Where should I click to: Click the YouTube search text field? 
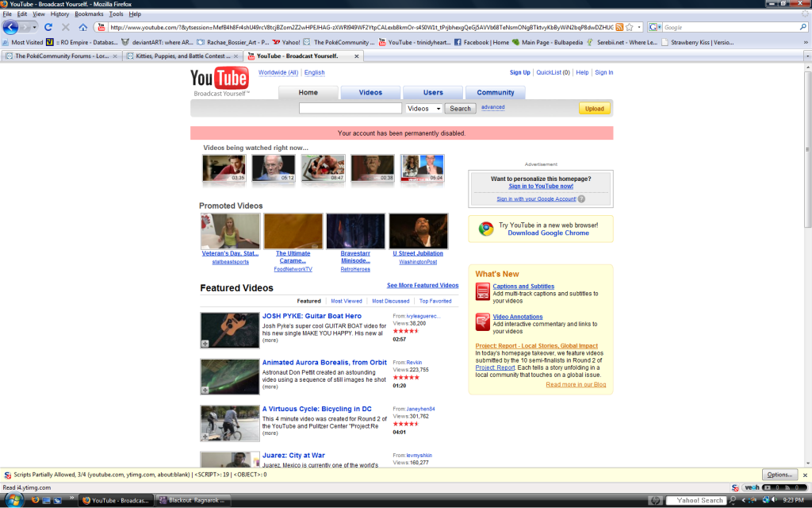point(350,109)
